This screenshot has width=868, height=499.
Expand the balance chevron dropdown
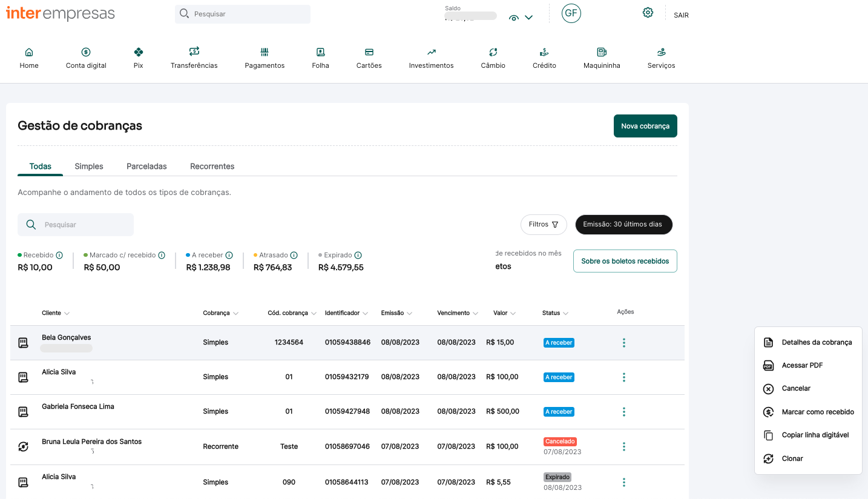[x=528, y=18]
